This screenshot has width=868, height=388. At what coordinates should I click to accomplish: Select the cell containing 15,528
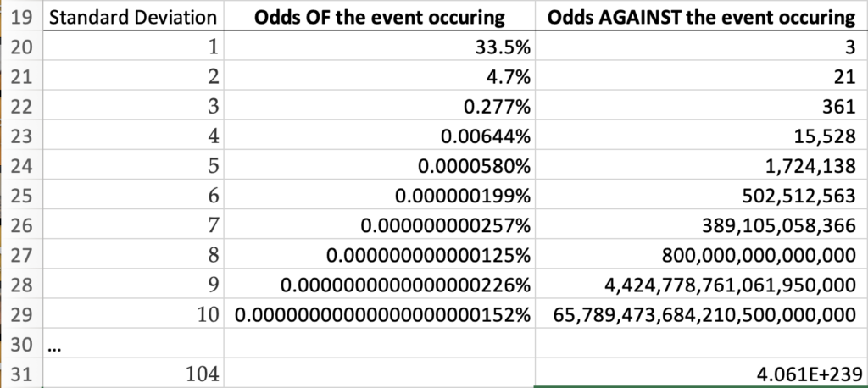tap(700, 136)
